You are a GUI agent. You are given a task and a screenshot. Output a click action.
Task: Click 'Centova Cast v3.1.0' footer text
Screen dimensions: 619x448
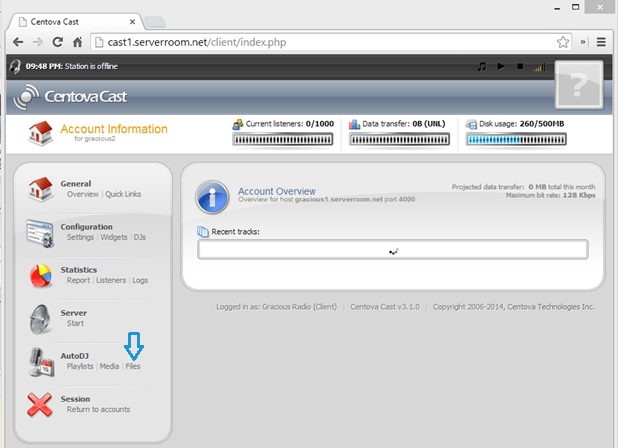pos(385,307)
